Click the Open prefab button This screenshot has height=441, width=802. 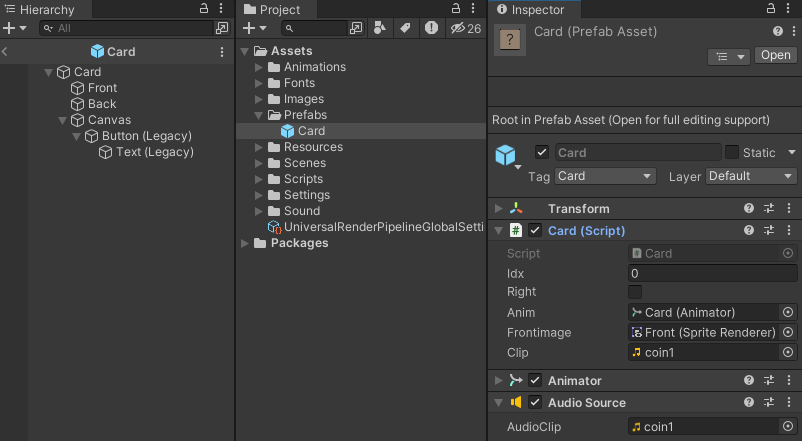[775, 55]
